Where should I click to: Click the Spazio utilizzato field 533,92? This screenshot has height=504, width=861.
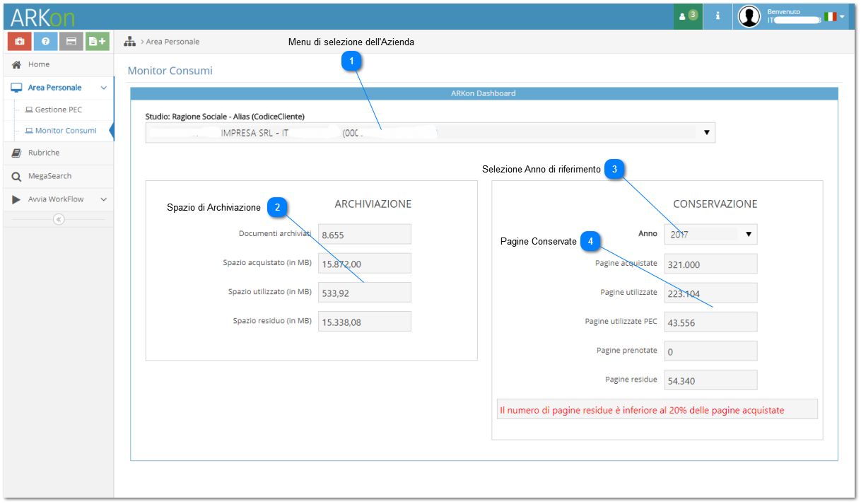364,293
